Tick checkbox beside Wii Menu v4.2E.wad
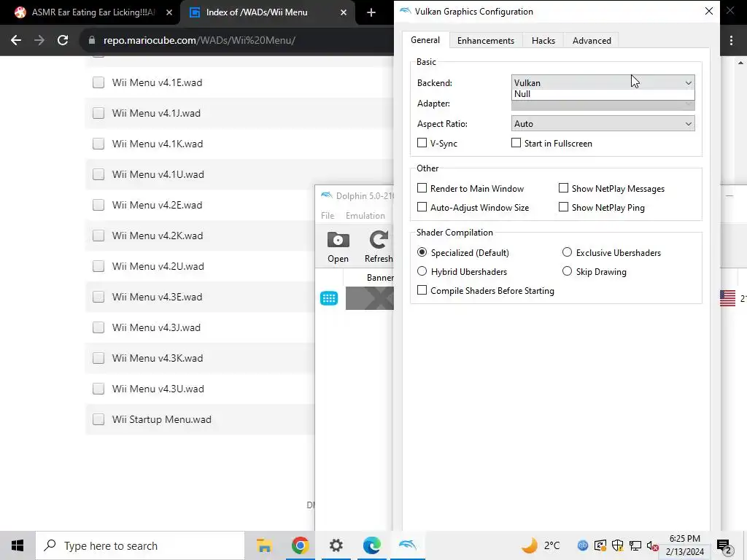Viewport: 747px width, 560px height. click(98, 205)
